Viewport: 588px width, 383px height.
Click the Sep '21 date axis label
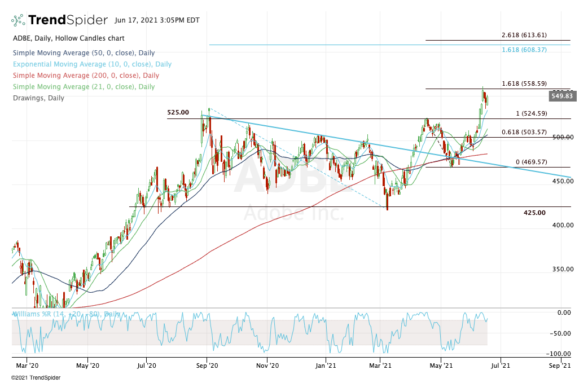point(559,366)
